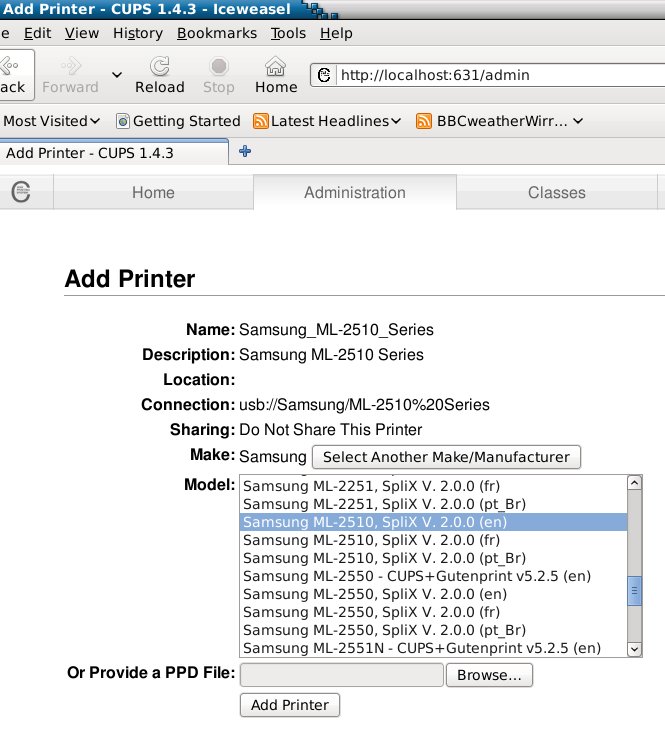Screen dimensions: 665x731
Task: Switch to the Classes tab
Action: [556, 192]
